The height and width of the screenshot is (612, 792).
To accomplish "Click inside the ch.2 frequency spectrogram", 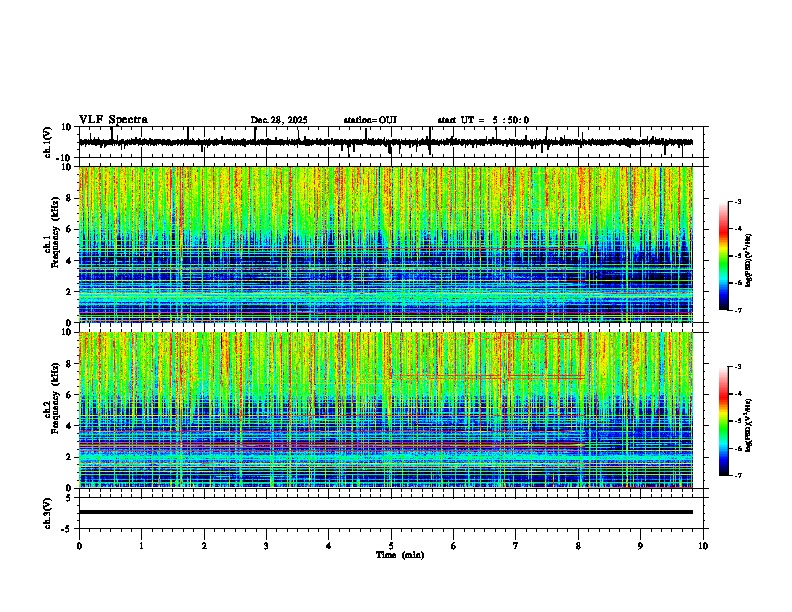I will 386,410.
